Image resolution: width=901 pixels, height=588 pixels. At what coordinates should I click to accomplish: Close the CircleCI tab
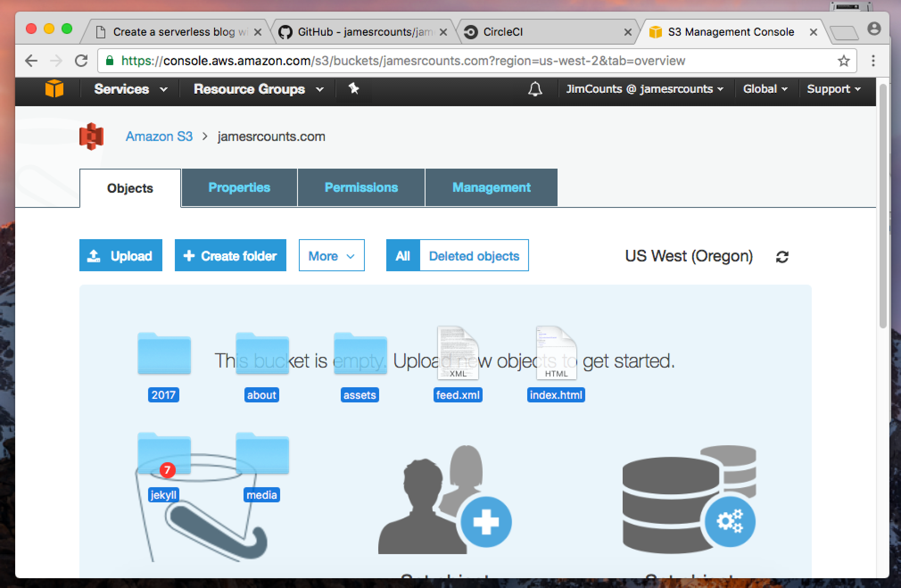click(x=628, y=32)
